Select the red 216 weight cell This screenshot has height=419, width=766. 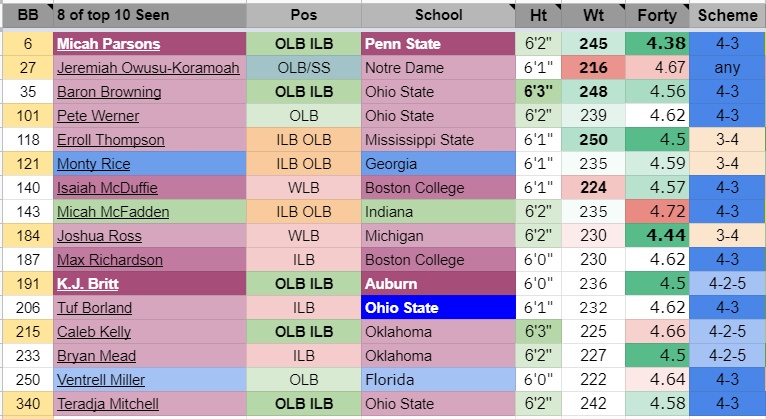(x=594, y=68)
